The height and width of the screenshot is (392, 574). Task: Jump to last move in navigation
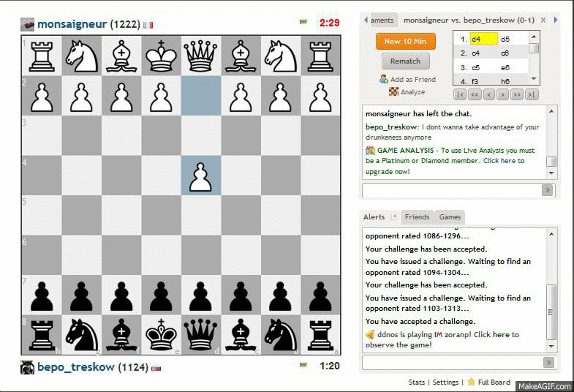point(532,95)
